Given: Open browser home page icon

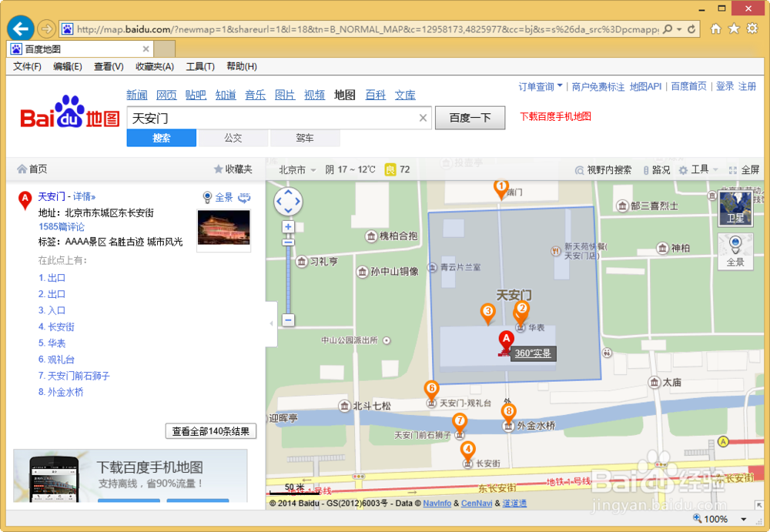Looking at the screenshot, I should pyautogui.click(x=716, y=28).
